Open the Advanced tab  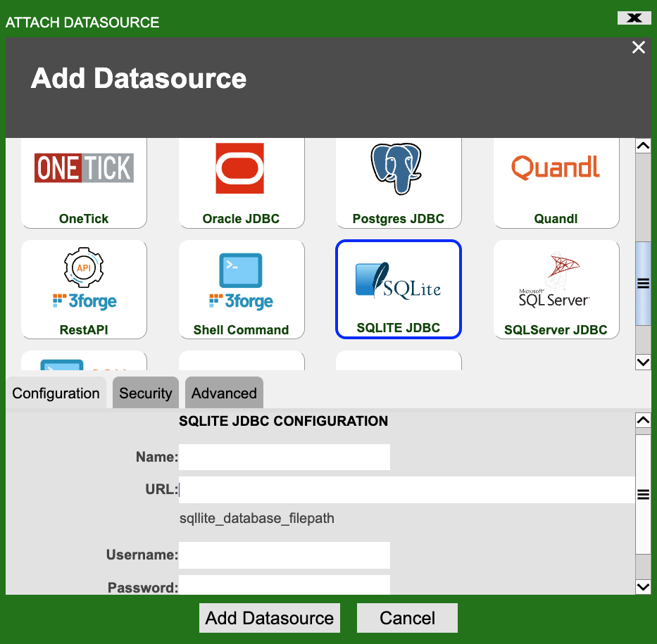[x=224, y=393]
